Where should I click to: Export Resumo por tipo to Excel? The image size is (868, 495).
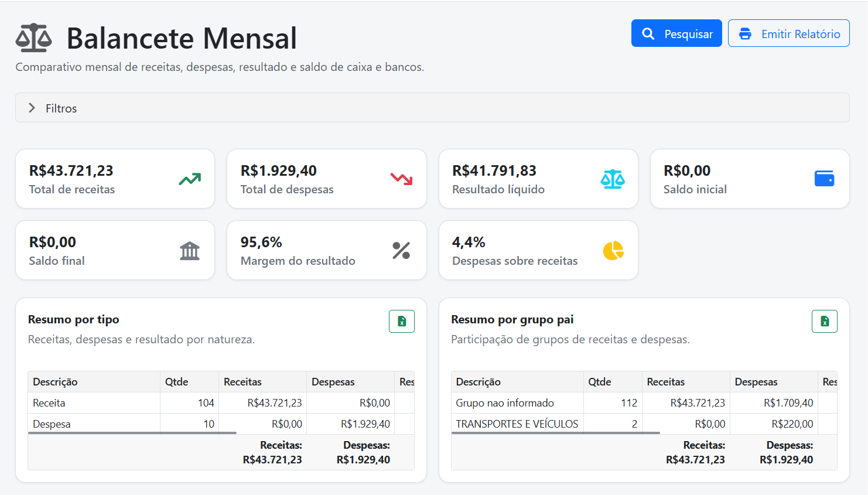402,321
